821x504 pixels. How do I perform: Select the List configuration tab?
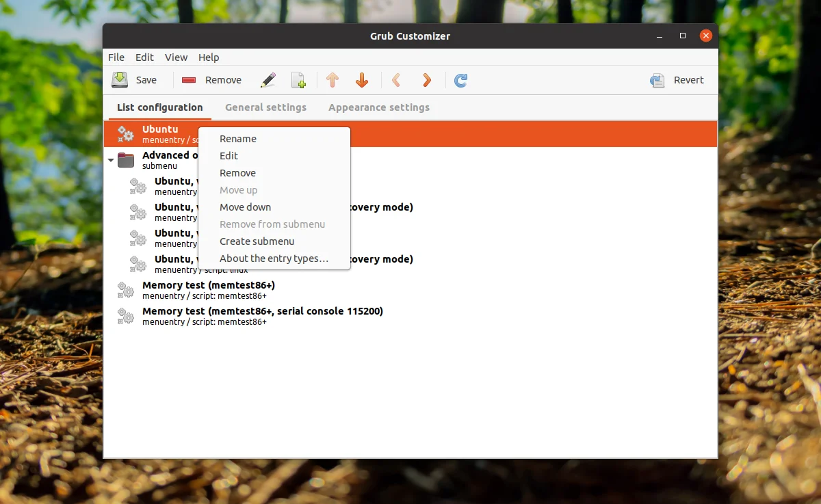tap(160, 107)
